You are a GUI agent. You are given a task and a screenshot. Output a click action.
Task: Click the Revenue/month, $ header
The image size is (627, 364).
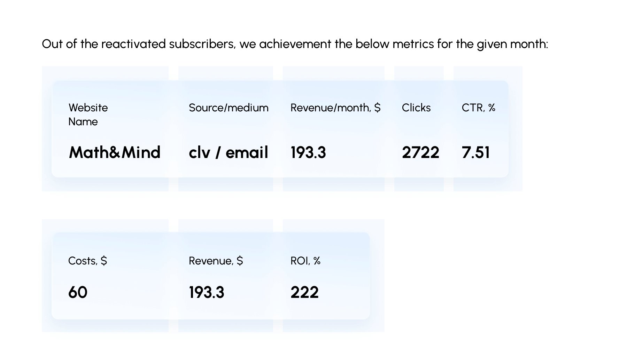pyautogui.click(x=335, y=108)
